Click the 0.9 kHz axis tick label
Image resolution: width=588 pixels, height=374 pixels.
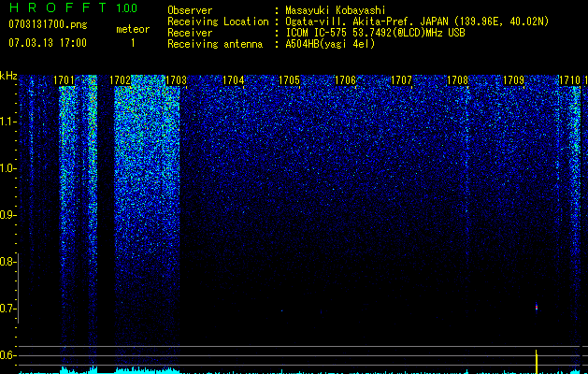click(7, 215)
